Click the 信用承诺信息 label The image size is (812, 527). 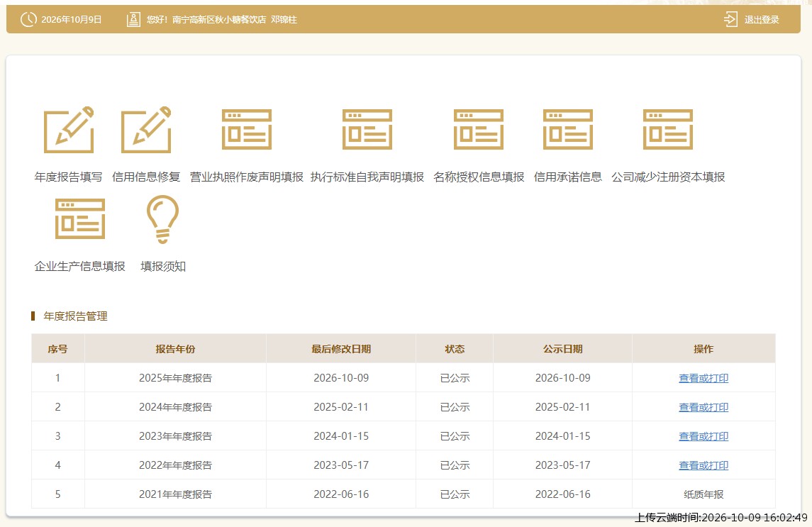(x=567, y=177)
